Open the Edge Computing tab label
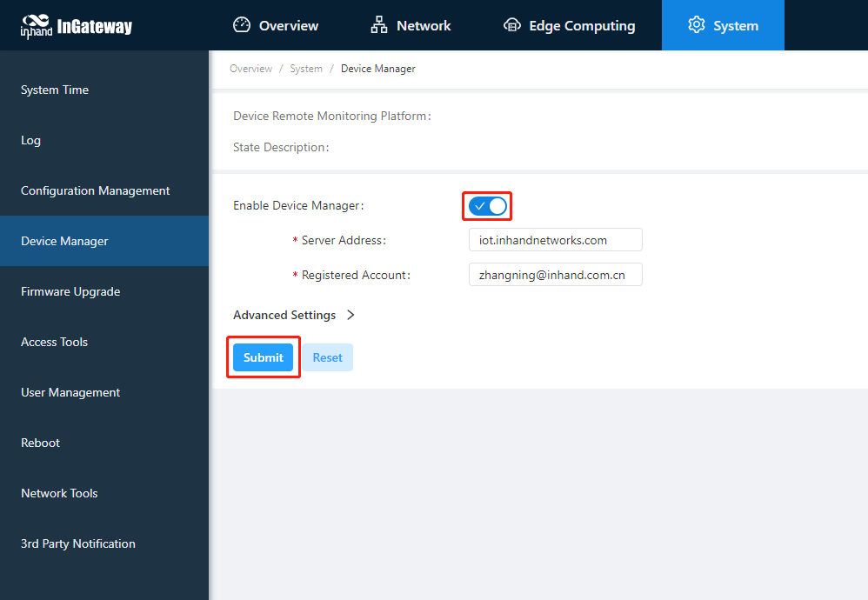 pyautogui.click(x=582, y=26)
